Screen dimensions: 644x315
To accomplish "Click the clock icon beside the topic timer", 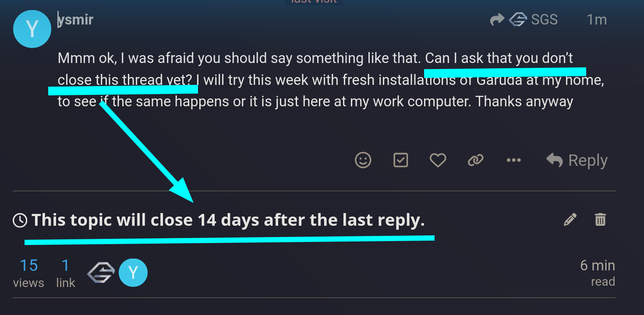I will pos(20,220).
